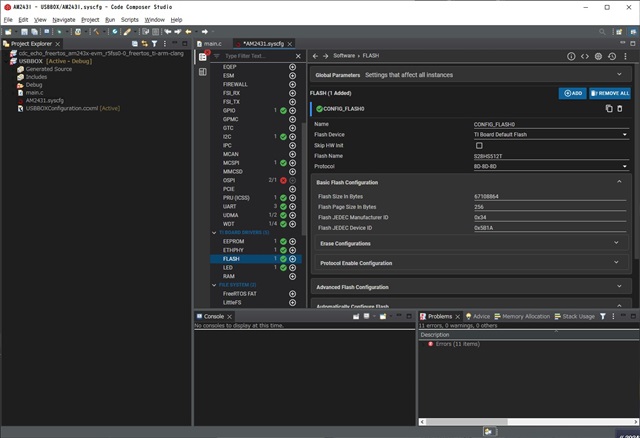Open Protocol dropdown
The width and height of the screenshot is (640, 438).
(x=551, y=167)
